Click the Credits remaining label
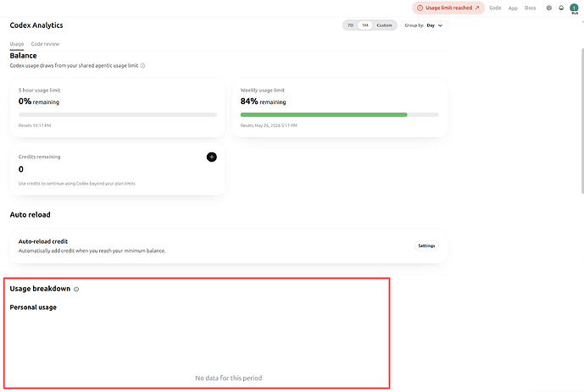Screen dimensions: 584x392 (x=40, y=157)
